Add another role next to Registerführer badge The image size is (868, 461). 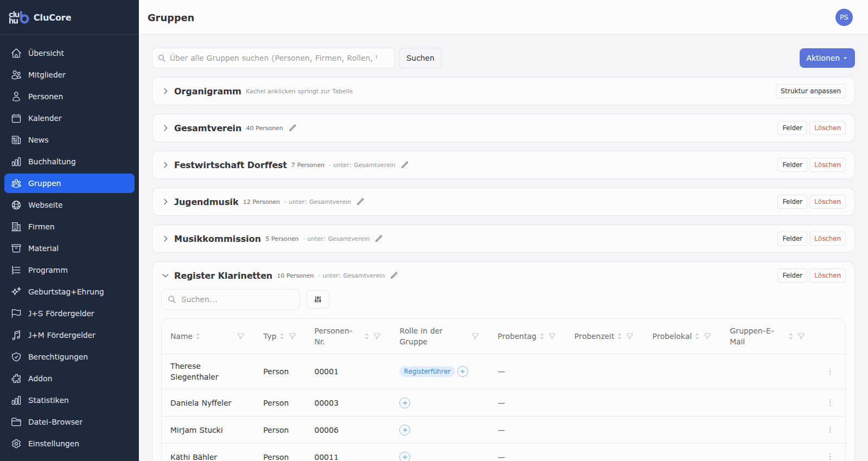point(463,372)
